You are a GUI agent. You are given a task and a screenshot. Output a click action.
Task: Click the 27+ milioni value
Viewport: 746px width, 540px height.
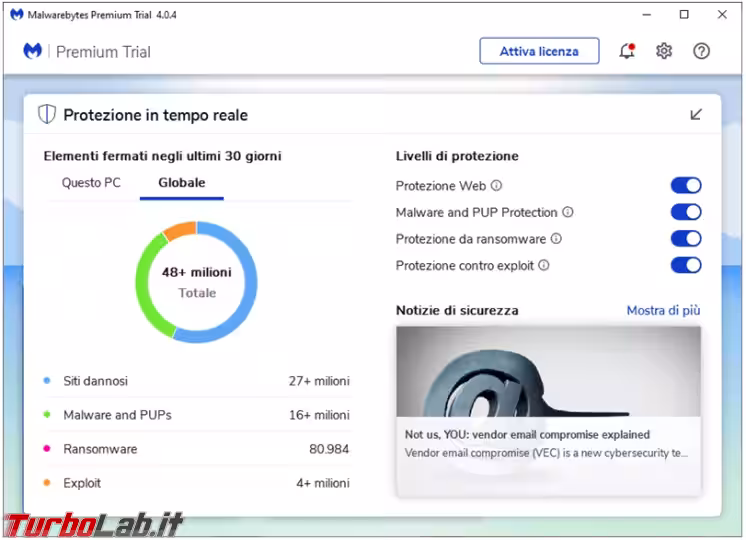click(319, 381)
